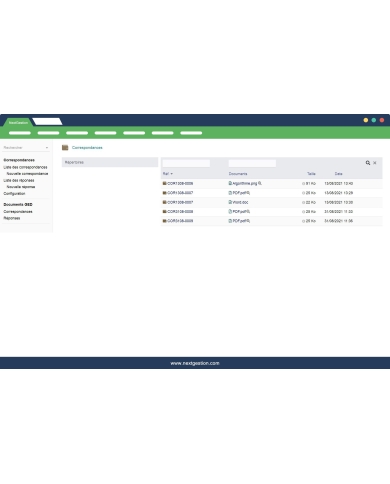
Task: Open Configuration in the sidebar
Action: 14,193
